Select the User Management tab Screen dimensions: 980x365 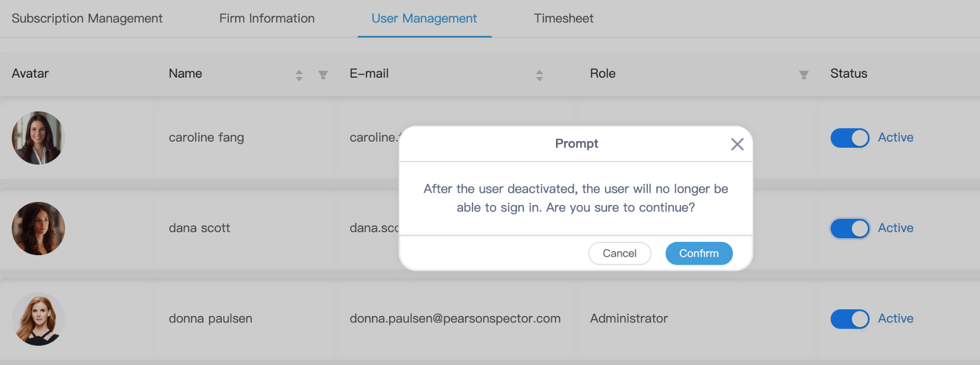click(x=424, y=18)
